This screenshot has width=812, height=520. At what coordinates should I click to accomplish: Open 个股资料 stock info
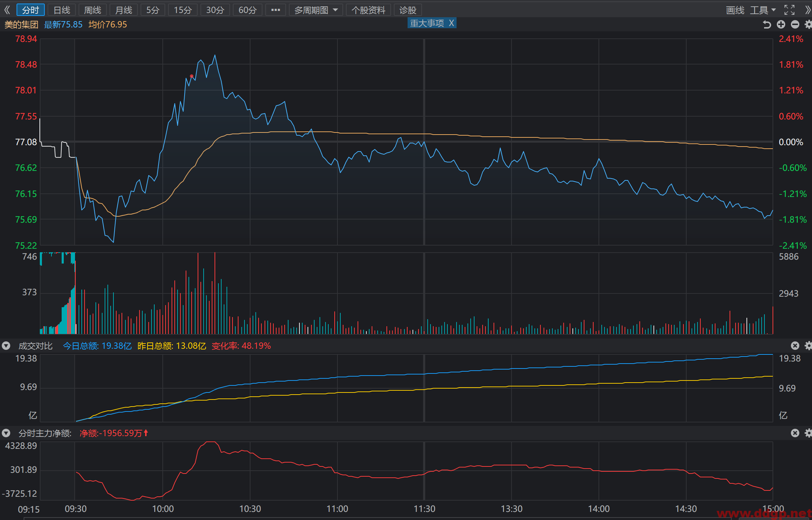coord(368,10)
